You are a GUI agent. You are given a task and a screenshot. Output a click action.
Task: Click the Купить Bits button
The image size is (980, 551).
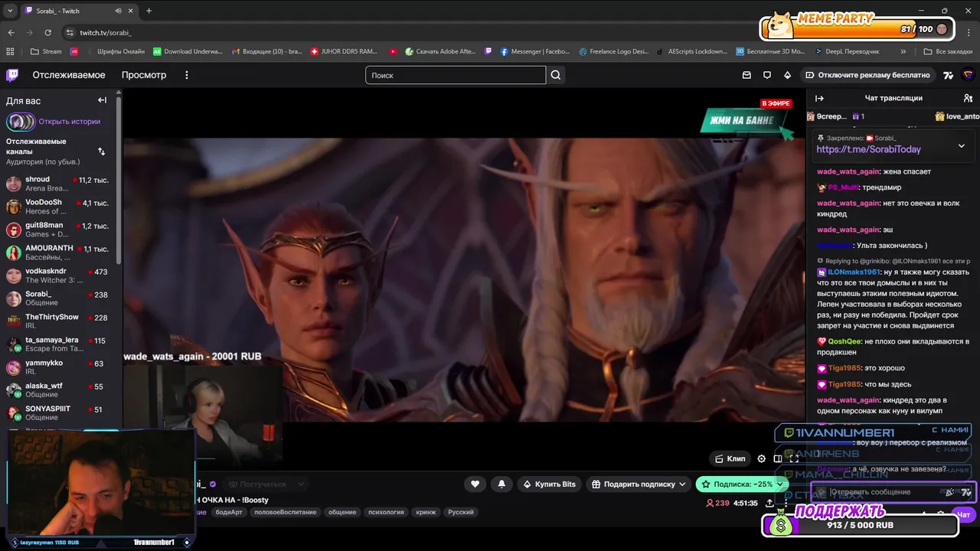pyautogui.click(x=549, y=484)
